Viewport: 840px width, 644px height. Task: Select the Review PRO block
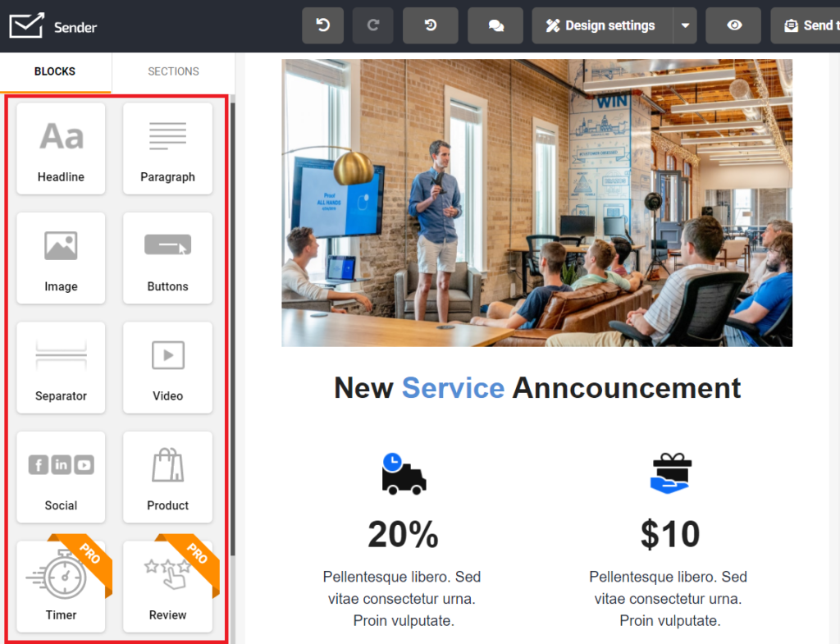point(167,586)
